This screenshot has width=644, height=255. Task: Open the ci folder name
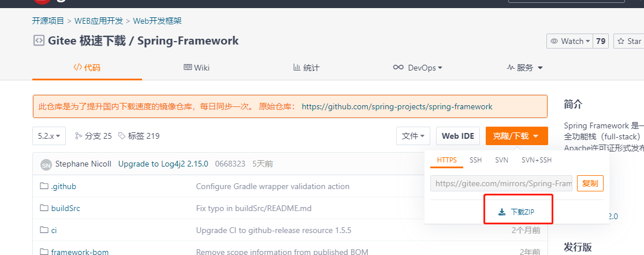click(54, 230)
